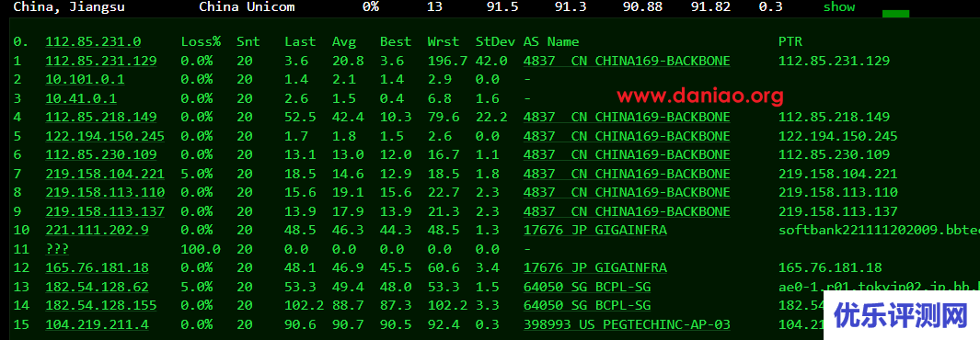The width and height of the screenshot is (980, 340).
Task: Select the 5.0% loss value on hop 13
Action: pos(197,287)
